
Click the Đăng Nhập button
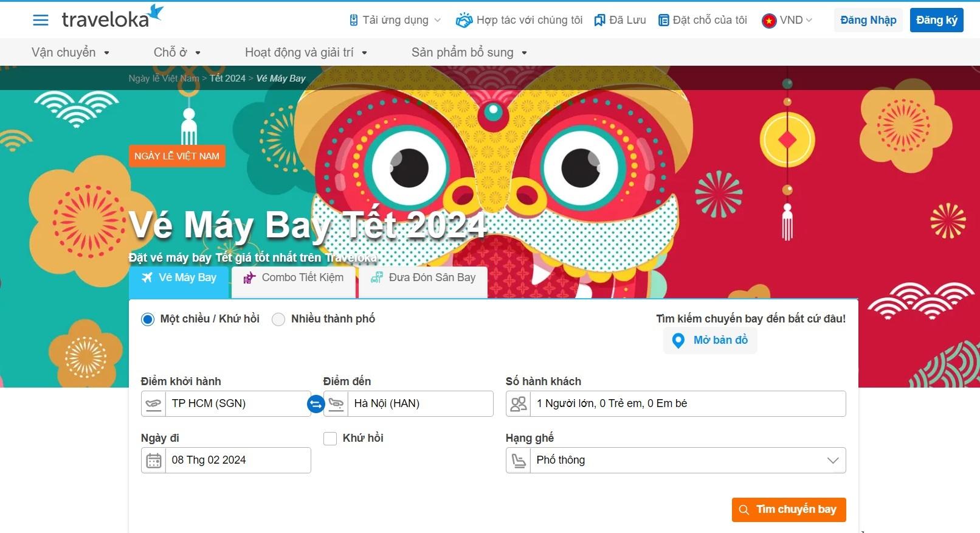pos(868,20)
